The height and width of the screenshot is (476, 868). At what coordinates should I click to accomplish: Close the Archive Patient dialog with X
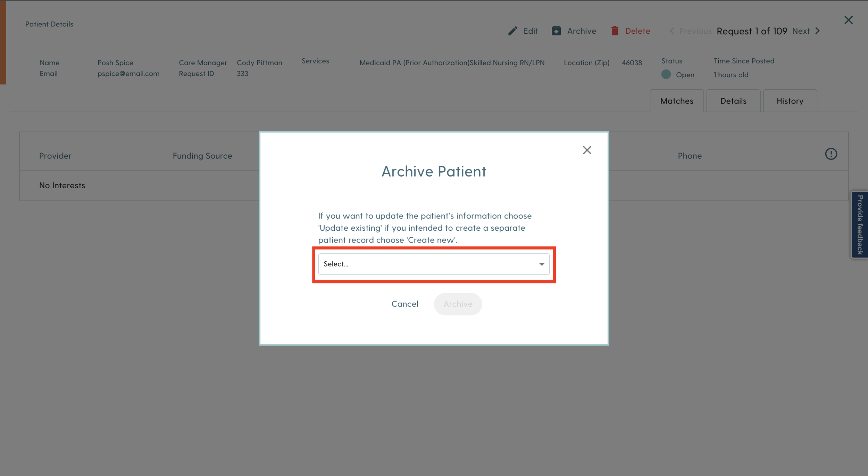[587, 150]
